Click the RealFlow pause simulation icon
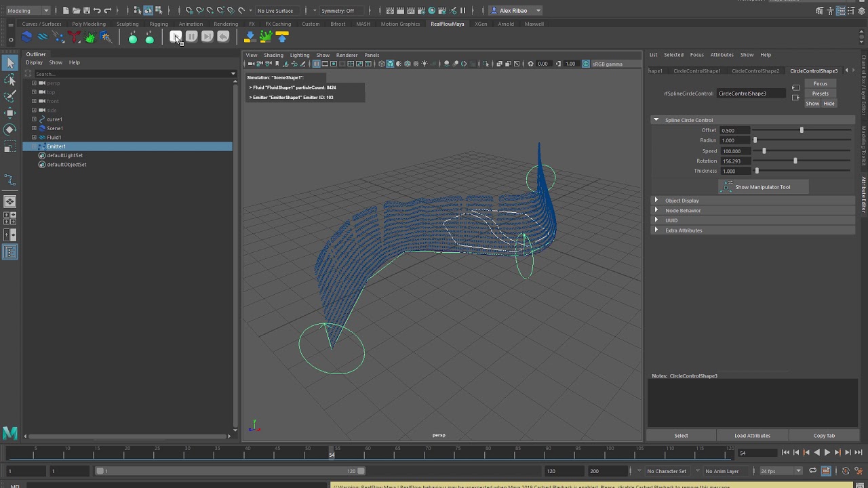The image size is (868, 488). [191, 37]
